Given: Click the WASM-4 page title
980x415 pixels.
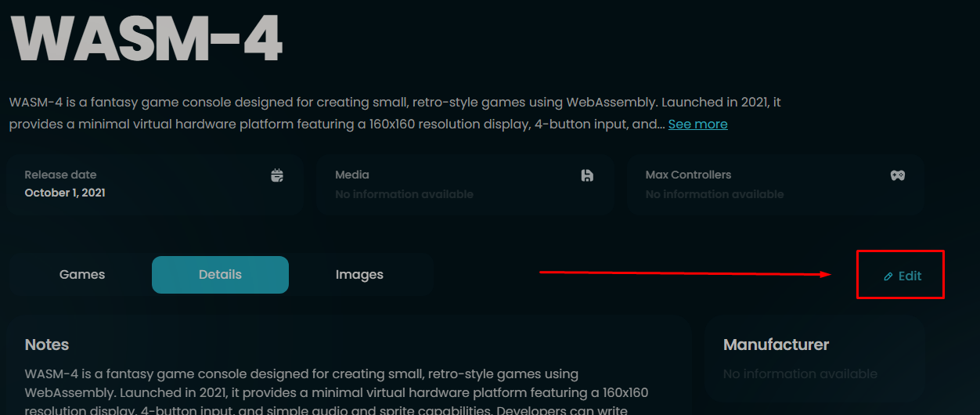Looking at the screenshot, I should point(147,38).
